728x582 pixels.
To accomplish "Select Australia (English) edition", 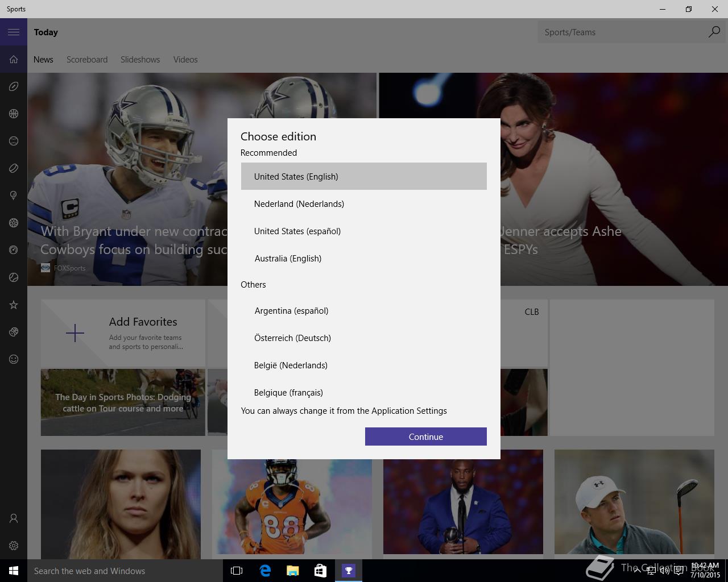I will tap(364, 258).
